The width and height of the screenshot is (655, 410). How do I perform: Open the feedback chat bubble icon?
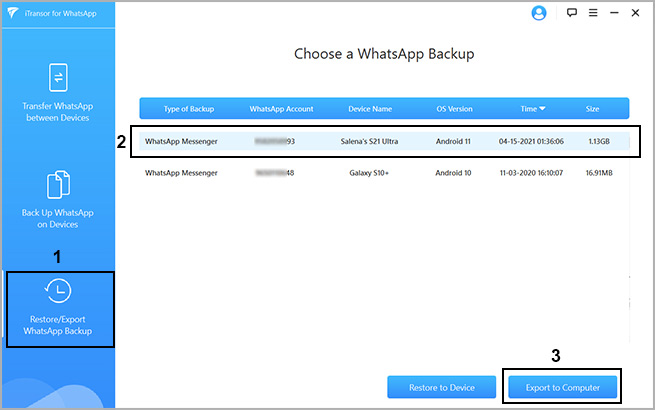[x=571, y=13]
